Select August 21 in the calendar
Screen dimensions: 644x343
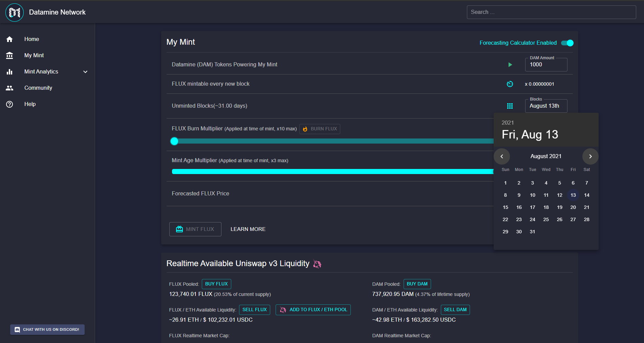587,208
